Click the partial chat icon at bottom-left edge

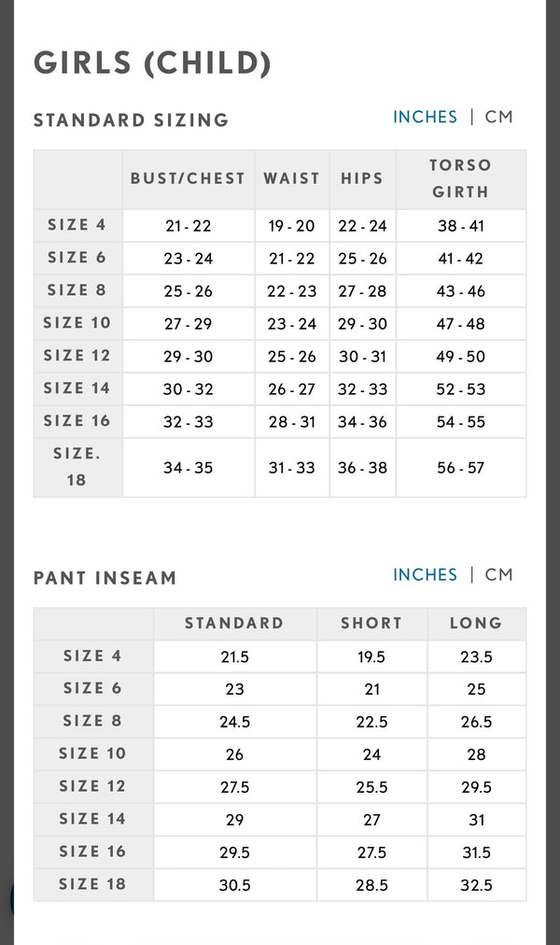pyautogui.click(x=11, y=897)
